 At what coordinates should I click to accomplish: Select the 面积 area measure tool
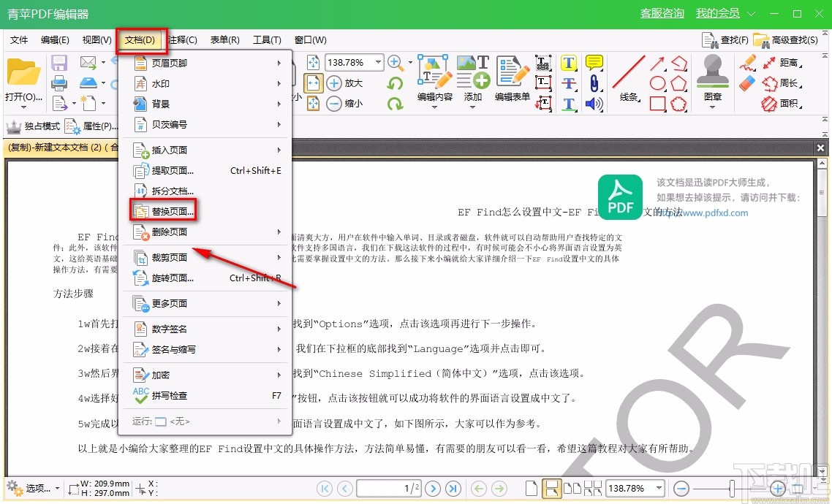(x=782, y=103)
